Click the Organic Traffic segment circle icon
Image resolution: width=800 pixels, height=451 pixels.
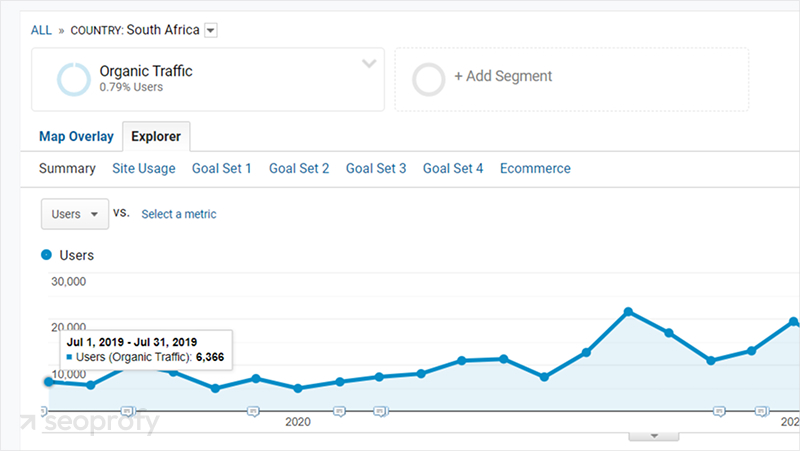pos(73,79)
